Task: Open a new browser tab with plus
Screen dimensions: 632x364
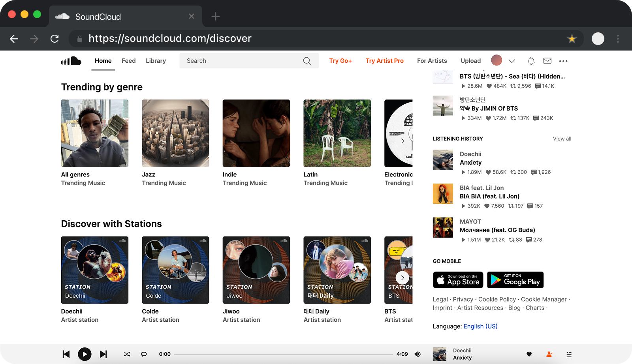Action: pyautogui.click(x=215, y=16)
